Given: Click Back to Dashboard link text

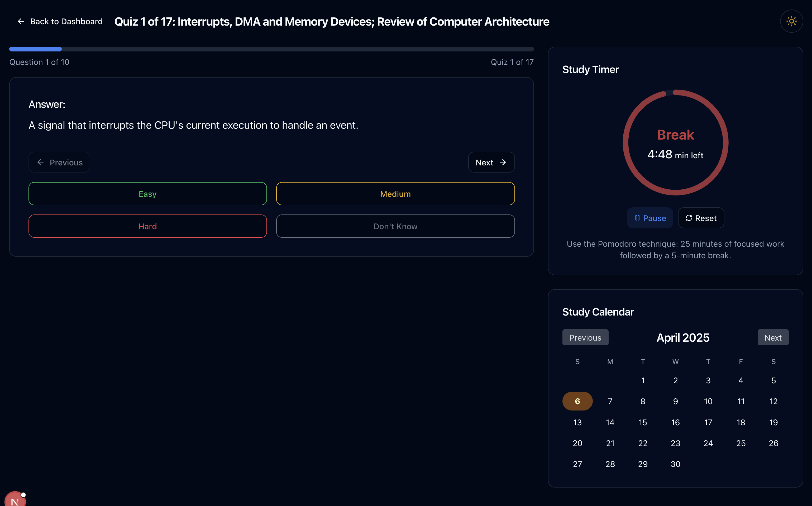Looking at the screenshot, I should pos(66,21).
